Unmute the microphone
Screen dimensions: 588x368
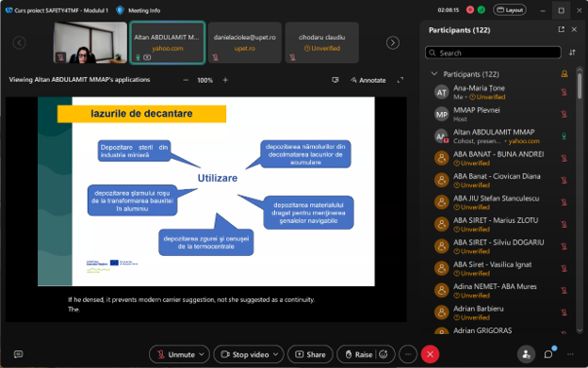click(175, 354)
